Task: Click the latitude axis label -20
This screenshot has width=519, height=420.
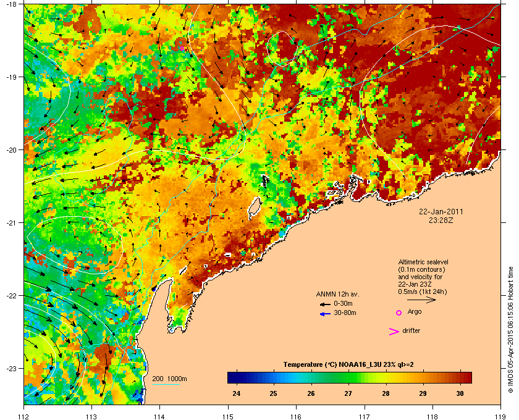Action: pos(11,150)
